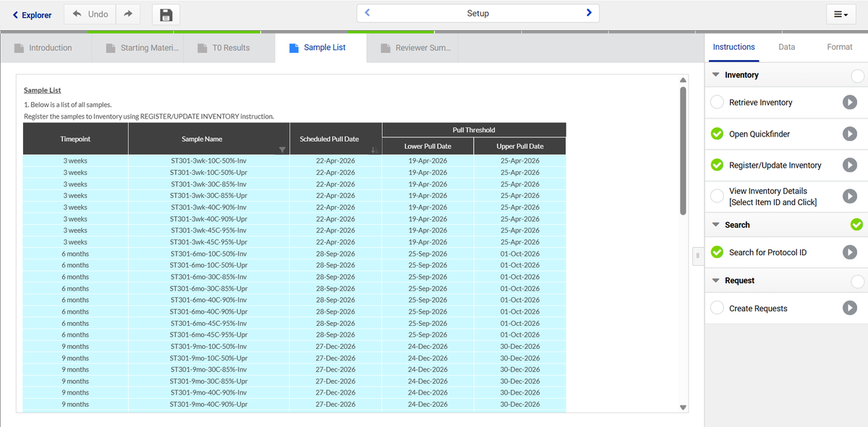Screen dimensions: 868x427
Task: Check the Create Requests circle
Action: pos(717,308)
